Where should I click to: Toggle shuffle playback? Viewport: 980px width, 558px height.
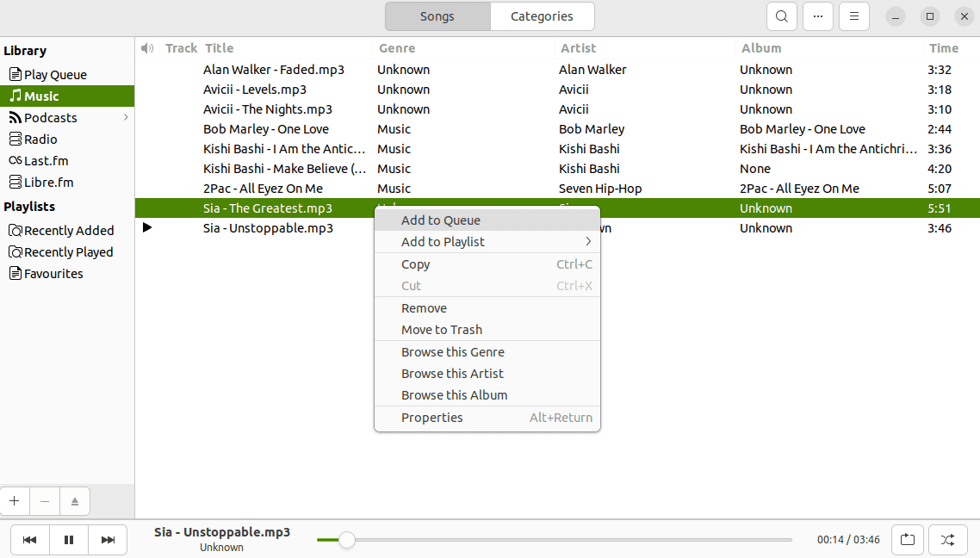(x=947, y=540)
